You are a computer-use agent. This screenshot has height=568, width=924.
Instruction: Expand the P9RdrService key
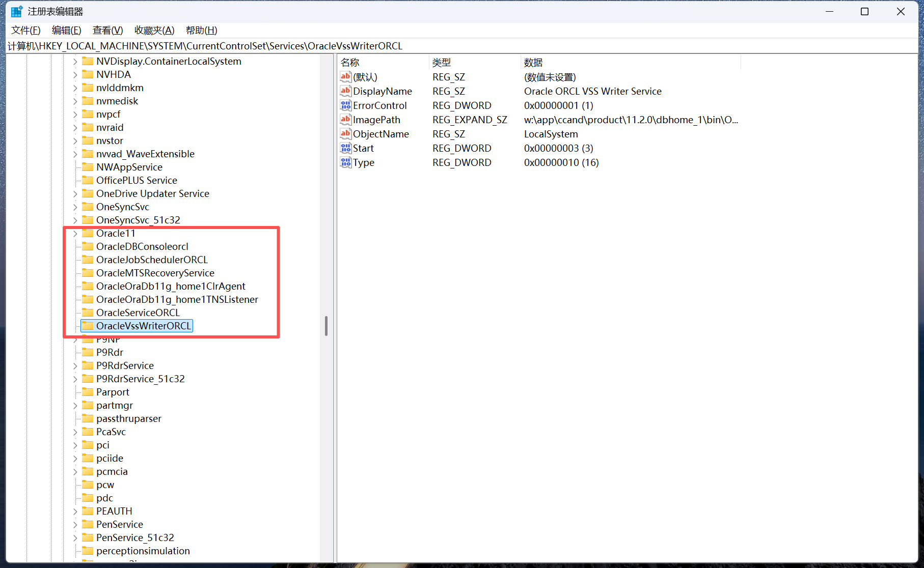(75, 365)
